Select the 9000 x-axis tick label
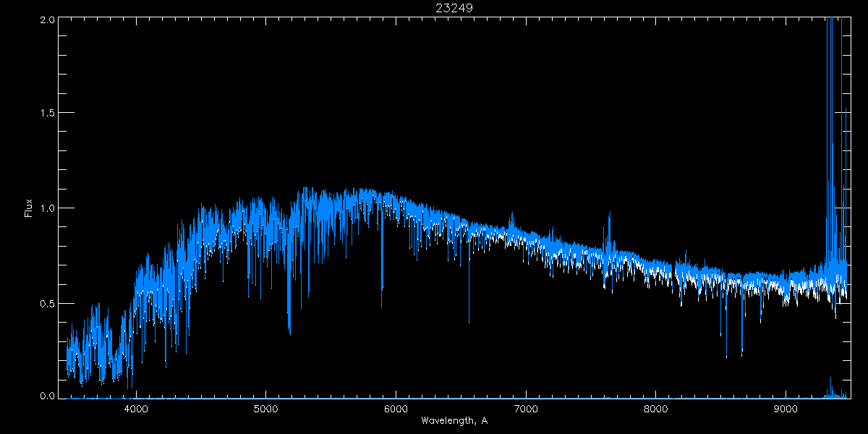Image resolution: width=868 pixels, height=434 pixels. pos(786,408)
